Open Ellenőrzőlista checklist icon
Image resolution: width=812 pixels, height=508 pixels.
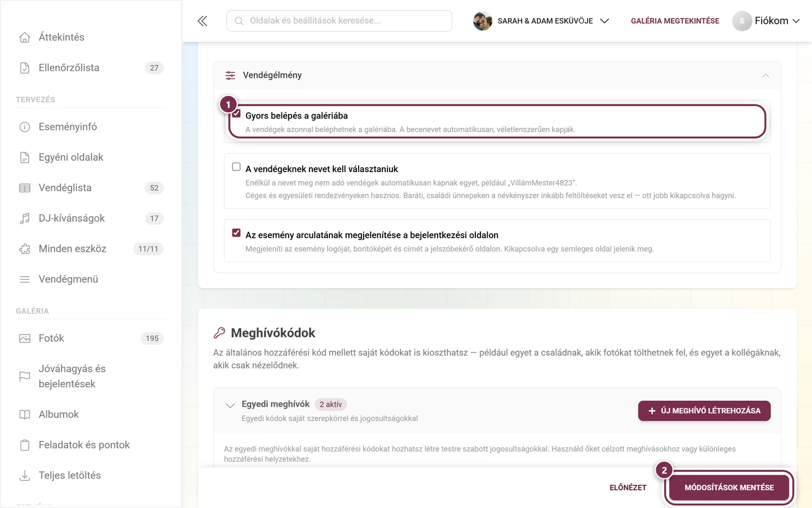[x=25, y=68]
